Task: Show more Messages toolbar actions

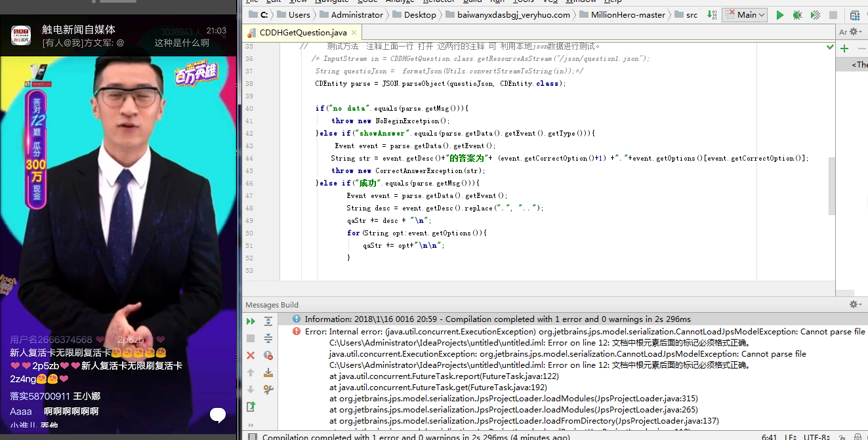Action: coord(251,425)
